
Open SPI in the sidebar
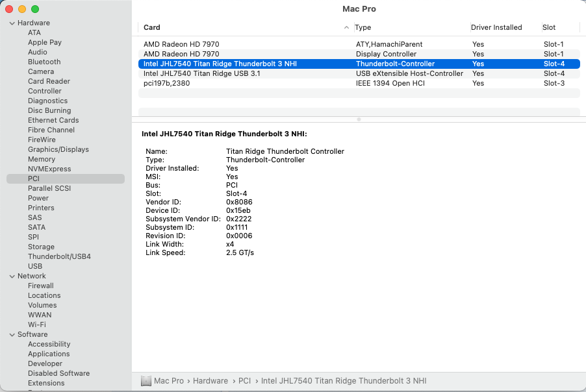33,237
